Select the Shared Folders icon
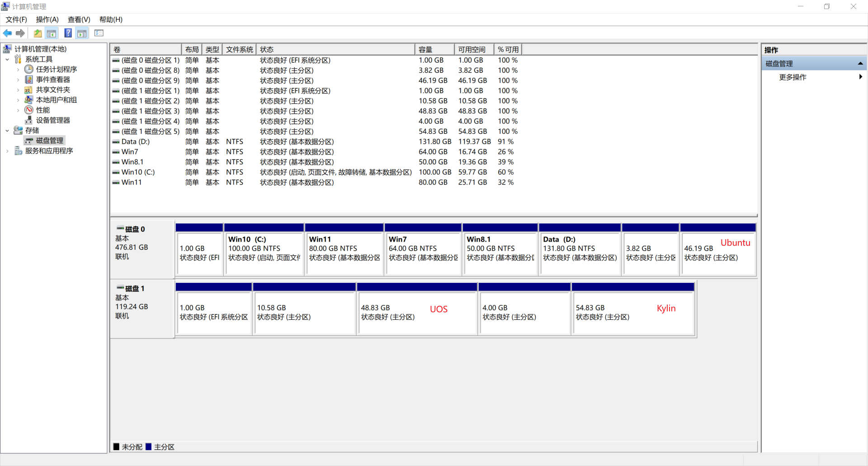This screenshot has height=466, width=868. click(29, 90)
